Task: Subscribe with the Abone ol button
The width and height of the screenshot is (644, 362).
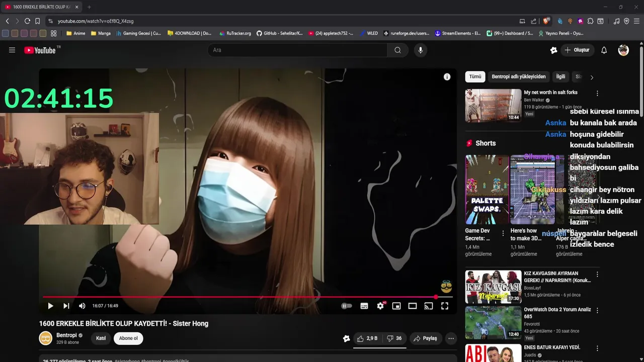Action: (x=128, y=338)
